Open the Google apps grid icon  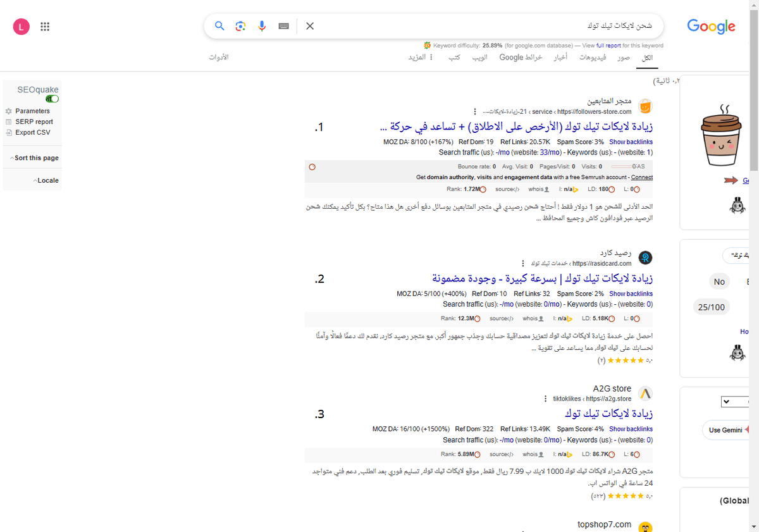point(45,26)
